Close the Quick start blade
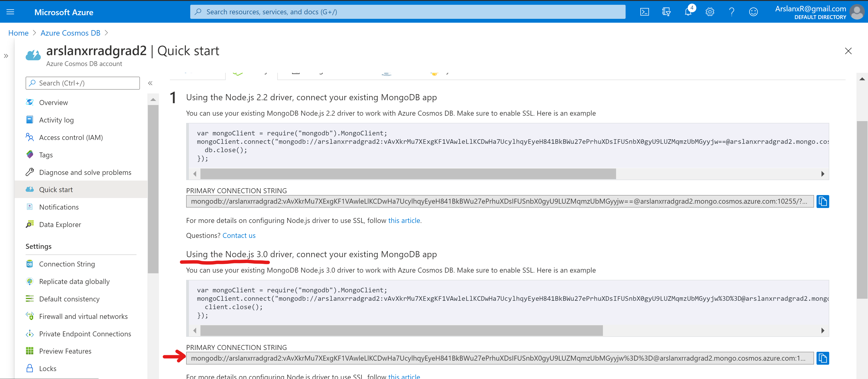 point(848,51)
